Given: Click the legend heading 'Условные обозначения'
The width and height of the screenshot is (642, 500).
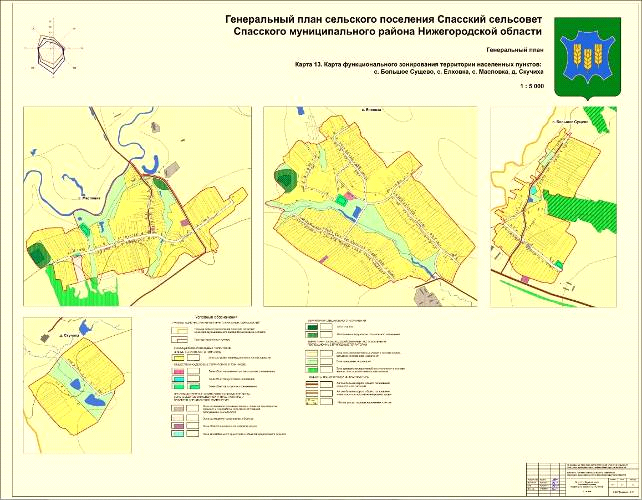Looking at the screenshot, I should pos(216,318).
